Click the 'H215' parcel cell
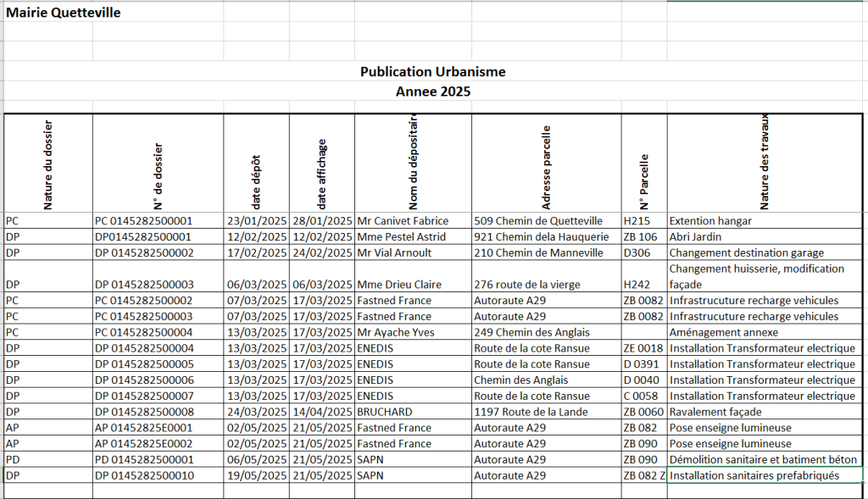Image resolution: width=868 pixels, height=499 pixels. (x=644, y=221)
